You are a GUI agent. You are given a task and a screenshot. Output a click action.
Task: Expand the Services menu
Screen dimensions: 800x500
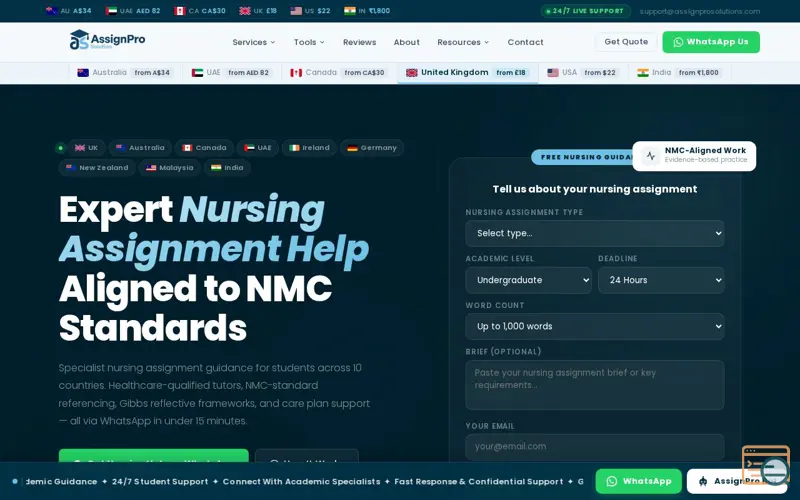point(254,42)
